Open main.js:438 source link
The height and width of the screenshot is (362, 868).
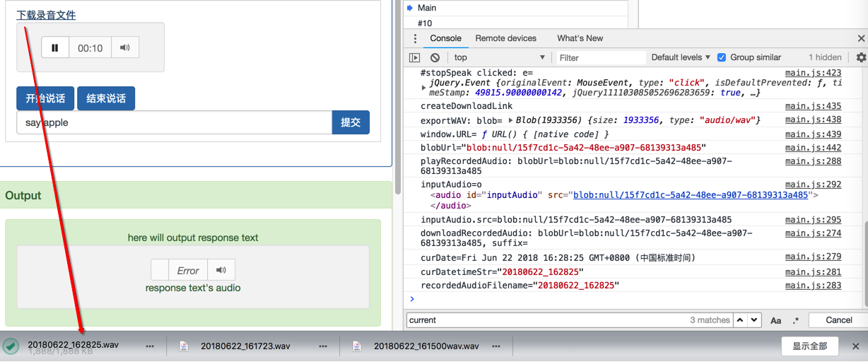click(813, 120)
